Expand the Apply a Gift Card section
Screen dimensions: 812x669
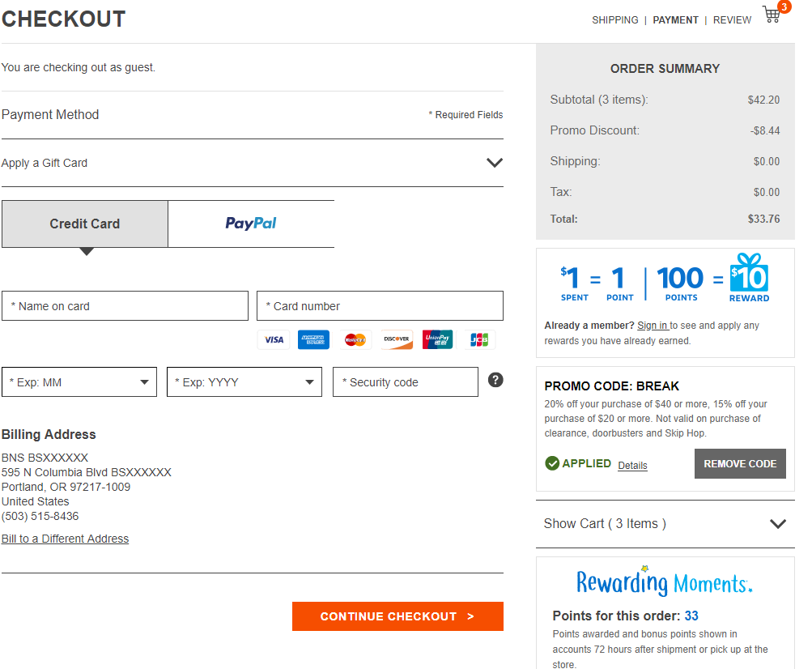click(x=495, y=163)
